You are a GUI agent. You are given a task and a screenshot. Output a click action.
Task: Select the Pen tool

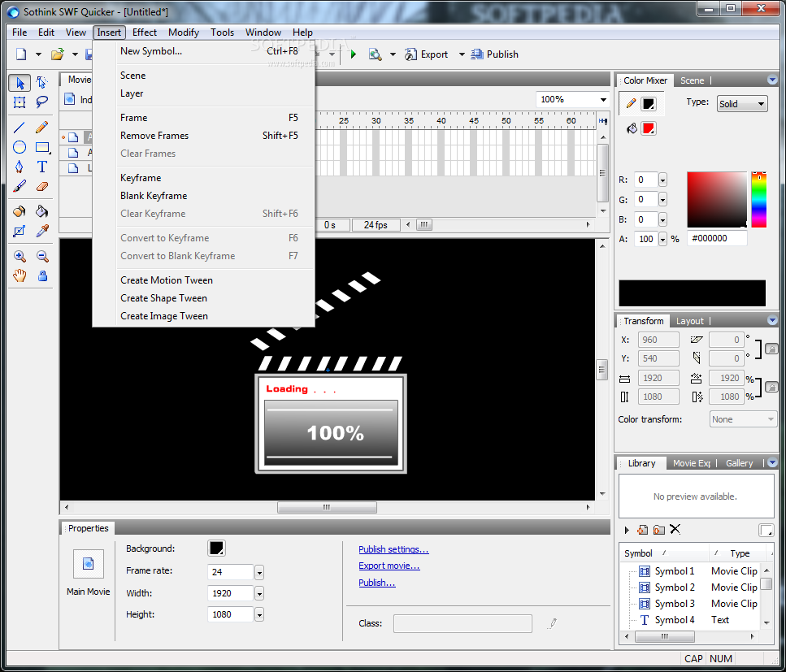click(20, 167)
